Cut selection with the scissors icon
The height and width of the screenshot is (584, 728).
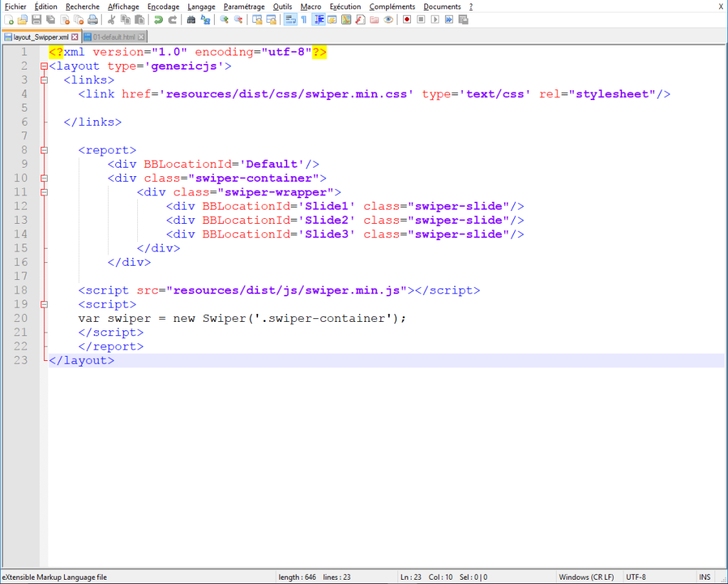pyautogui.click(x=112, y=19)
